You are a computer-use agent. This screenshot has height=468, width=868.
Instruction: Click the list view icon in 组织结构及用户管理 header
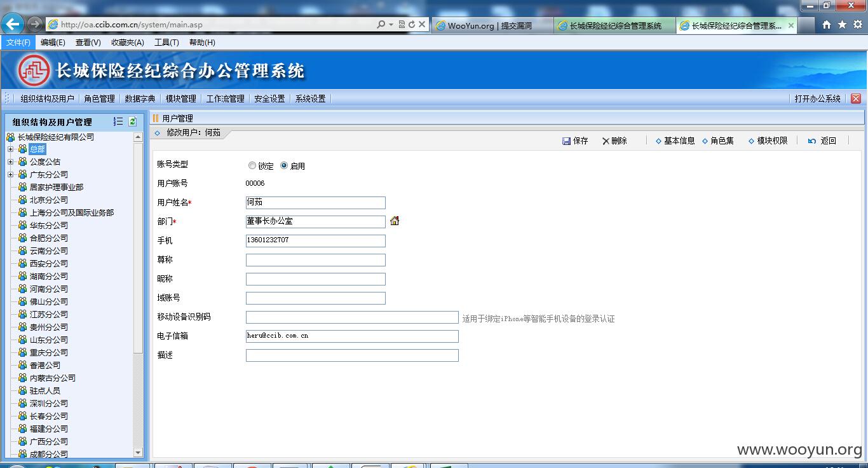(x=118, y=121)
